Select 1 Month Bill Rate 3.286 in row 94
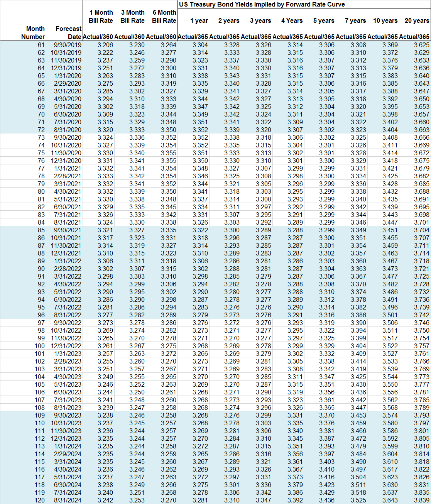 105,299
